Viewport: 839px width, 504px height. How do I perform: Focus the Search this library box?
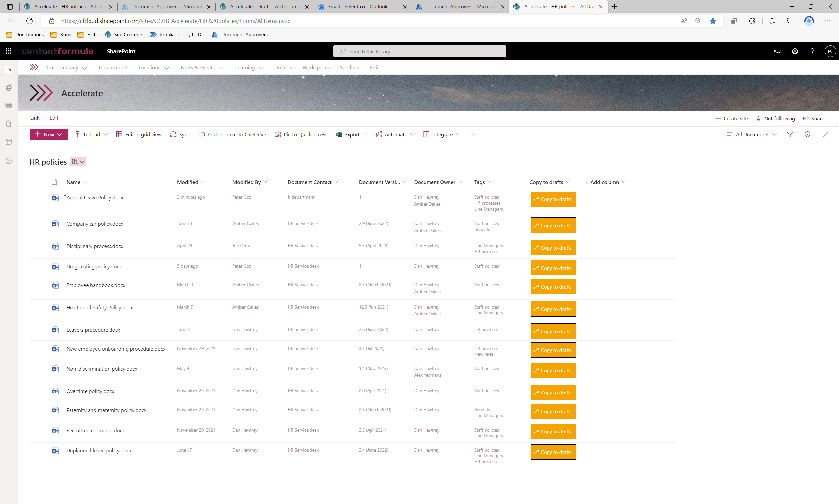[x=419, y=51]
